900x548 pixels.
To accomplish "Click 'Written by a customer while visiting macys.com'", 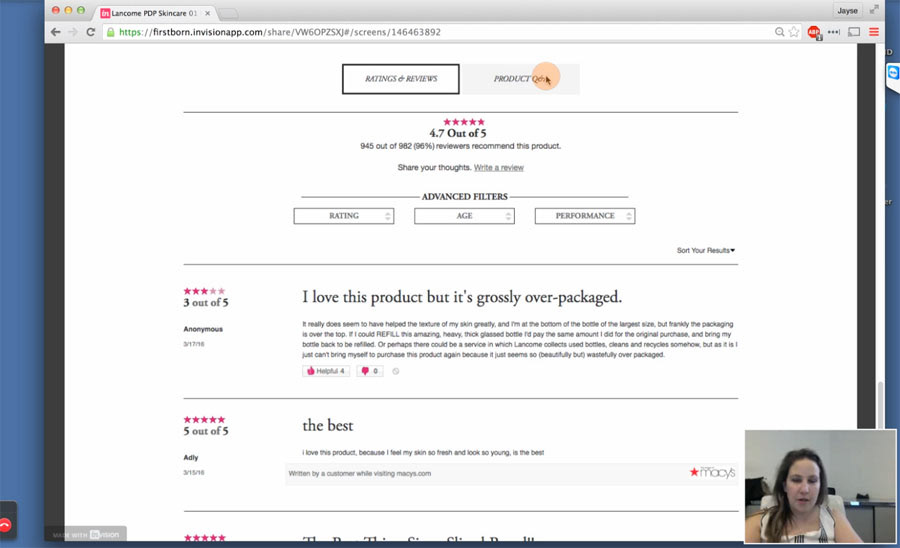I will [x=360, y=473].
